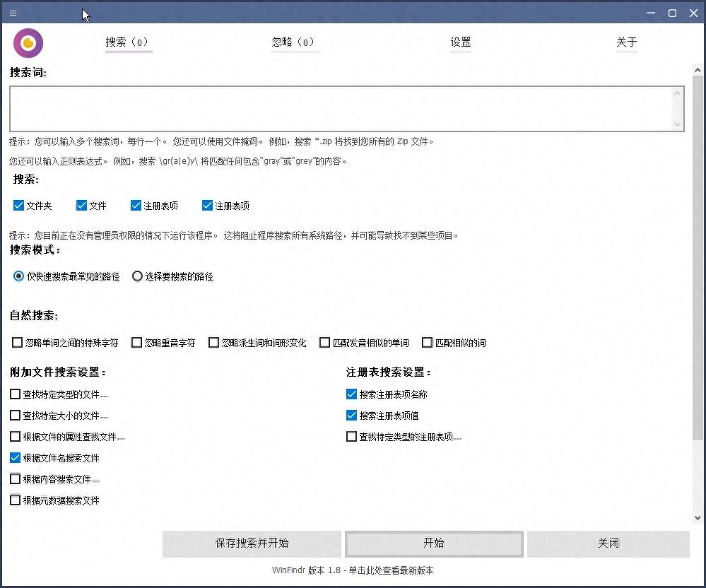This screenshot has height=588, width=706.
Task: Click 保存搜索并开始 button
Action: [x=252, y=543]
